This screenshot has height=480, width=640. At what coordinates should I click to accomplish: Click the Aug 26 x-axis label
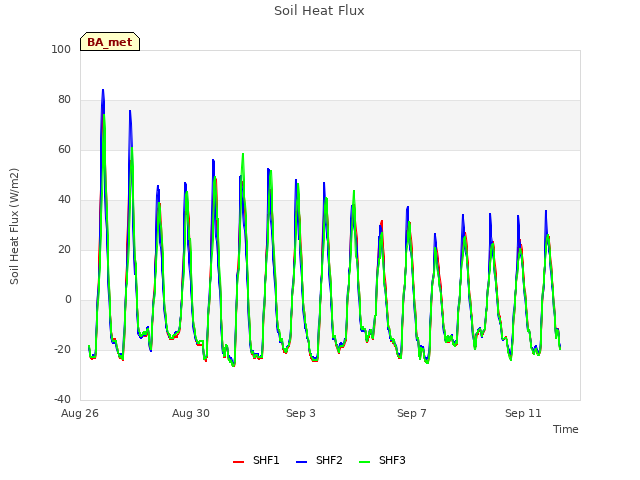pos(80,413)
